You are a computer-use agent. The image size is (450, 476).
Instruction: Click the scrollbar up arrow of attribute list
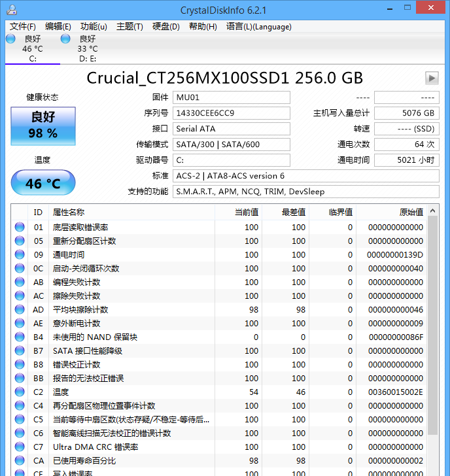pos(433,211)
